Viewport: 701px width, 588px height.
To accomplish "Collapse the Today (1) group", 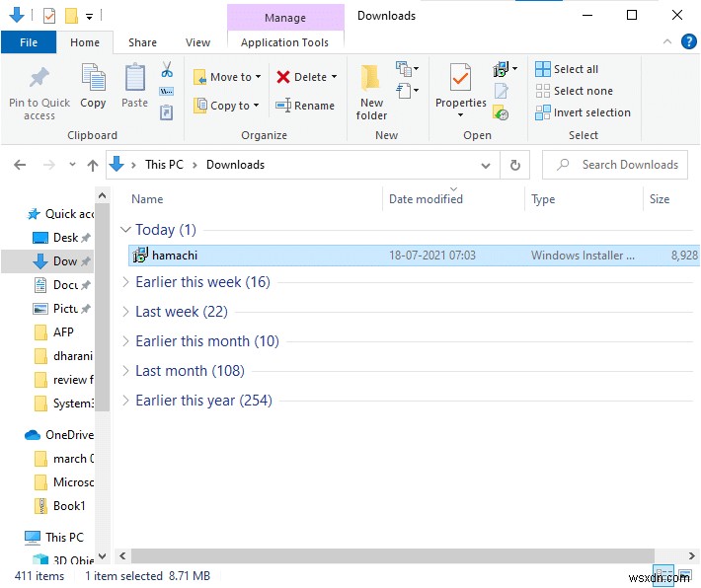I will (125, 230).
